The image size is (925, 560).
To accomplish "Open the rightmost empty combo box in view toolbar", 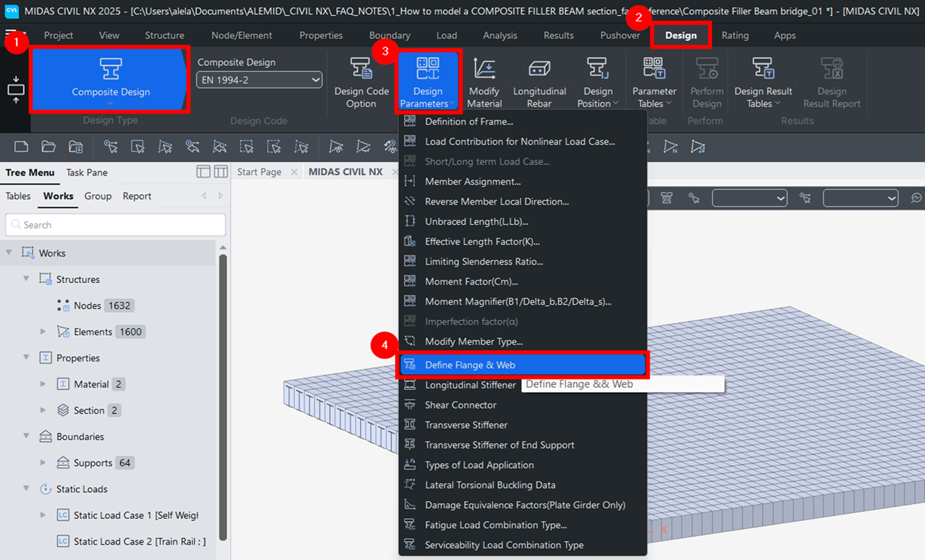I will pyautogui.click(x=860, y=198).
